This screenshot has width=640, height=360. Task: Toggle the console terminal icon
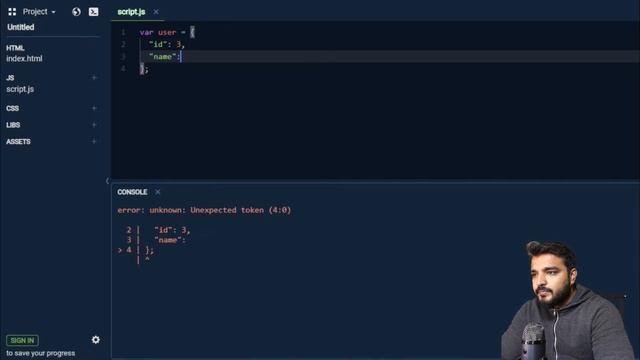[x=93, y=12]
